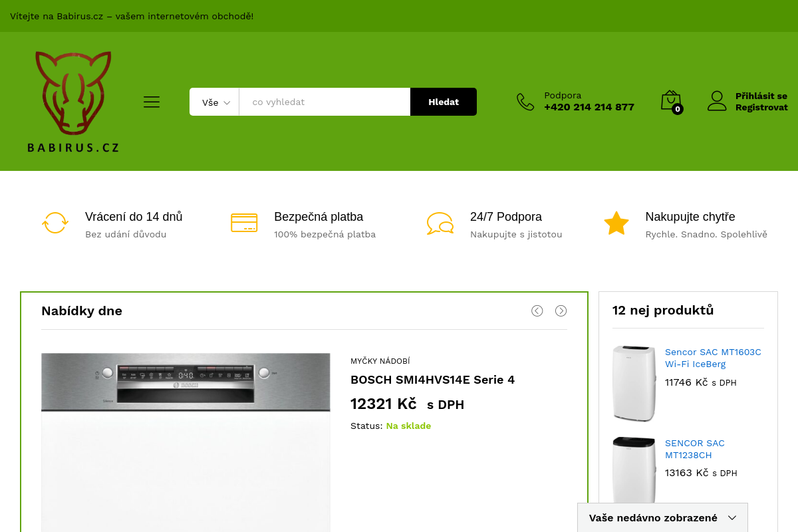This screenshot has height=532, width=798.
Task: Click the credit card icon for Bezpečná platba
Action: point(244,223)
